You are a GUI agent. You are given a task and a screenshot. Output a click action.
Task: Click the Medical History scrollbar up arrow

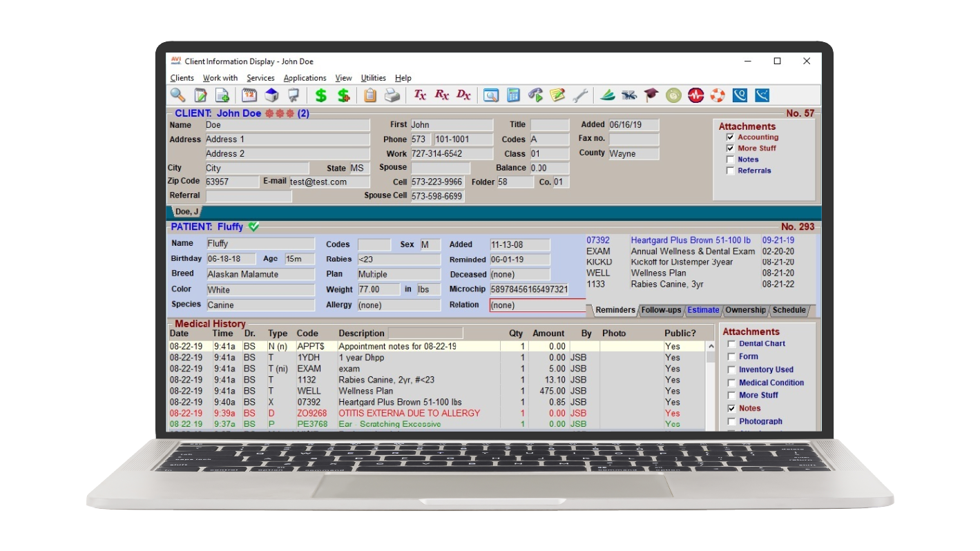pyautogui.click(x=711, y=347)
